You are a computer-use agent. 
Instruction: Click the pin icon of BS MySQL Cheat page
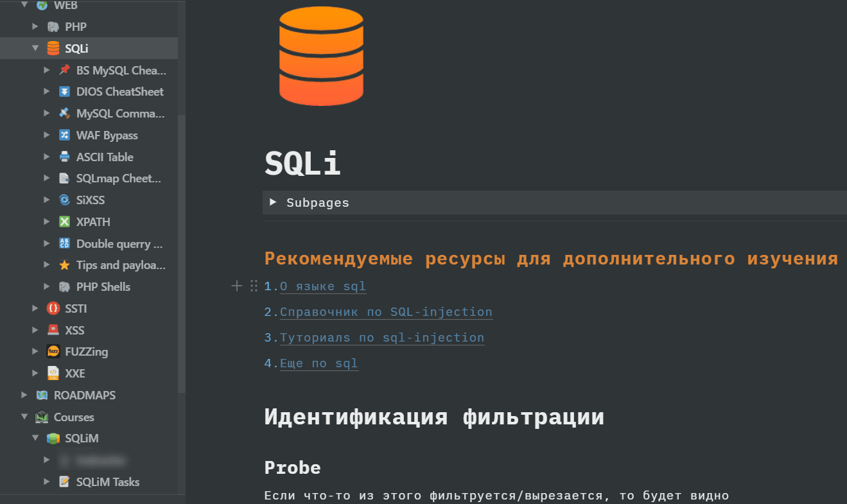[x=64, y=70]
